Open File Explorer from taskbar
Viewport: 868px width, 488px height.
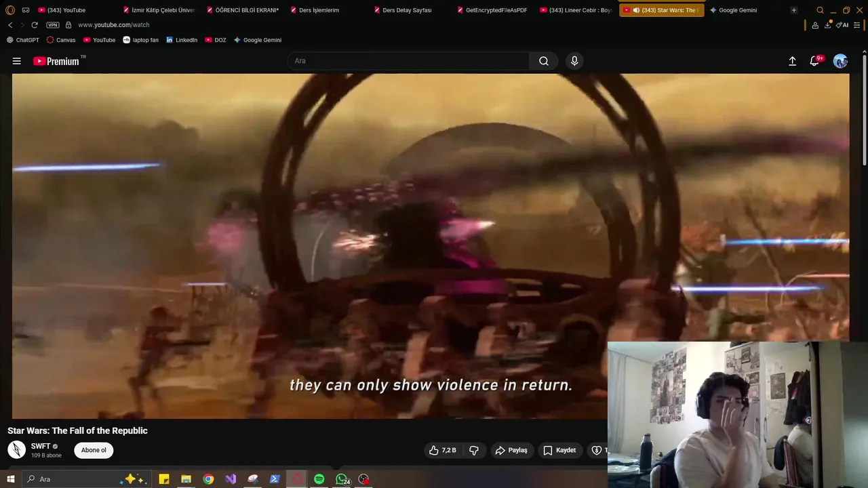pos(186,479)
